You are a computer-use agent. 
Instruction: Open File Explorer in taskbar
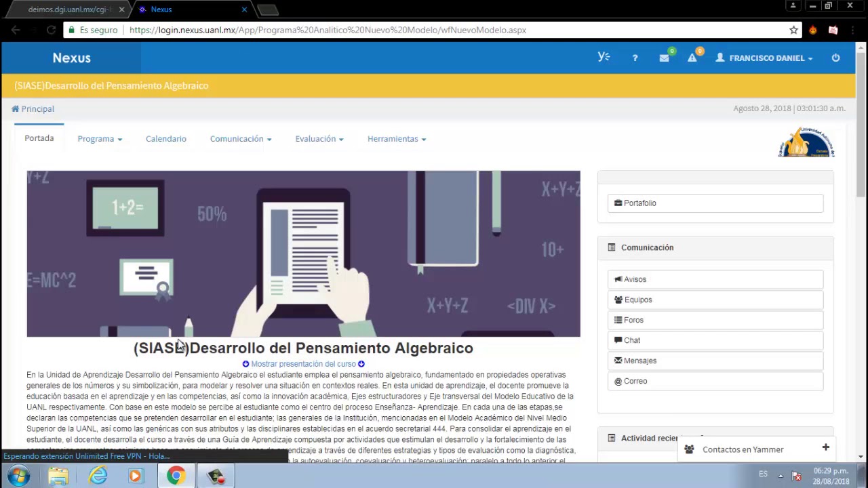58,476
